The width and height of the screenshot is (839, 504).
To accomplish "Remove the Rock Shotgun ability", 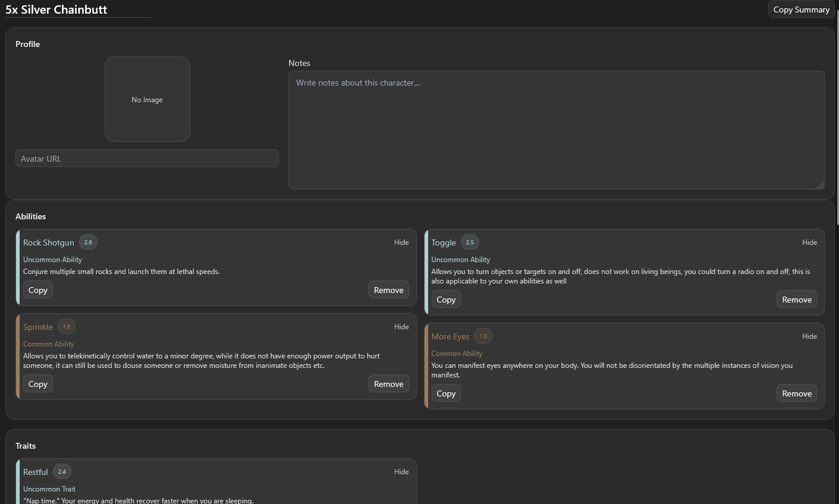I will 389,290.
